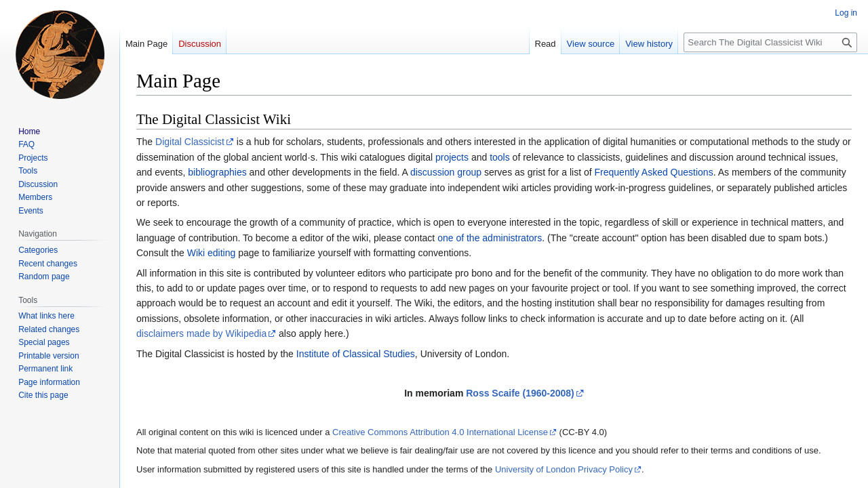Follow the Institute of Classical Studies link
Image resolution: width=868 pixels, height=488 pixels.
coord(355,354)
